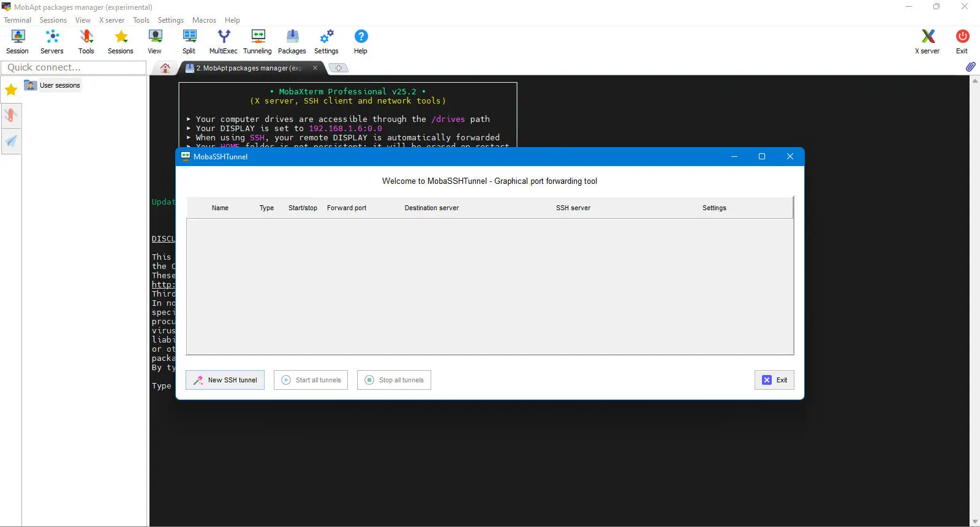Image resolution: width=980 pixels, height=527 pixels.
Task: Click Start all tunnels button
Action: (311, 380)
